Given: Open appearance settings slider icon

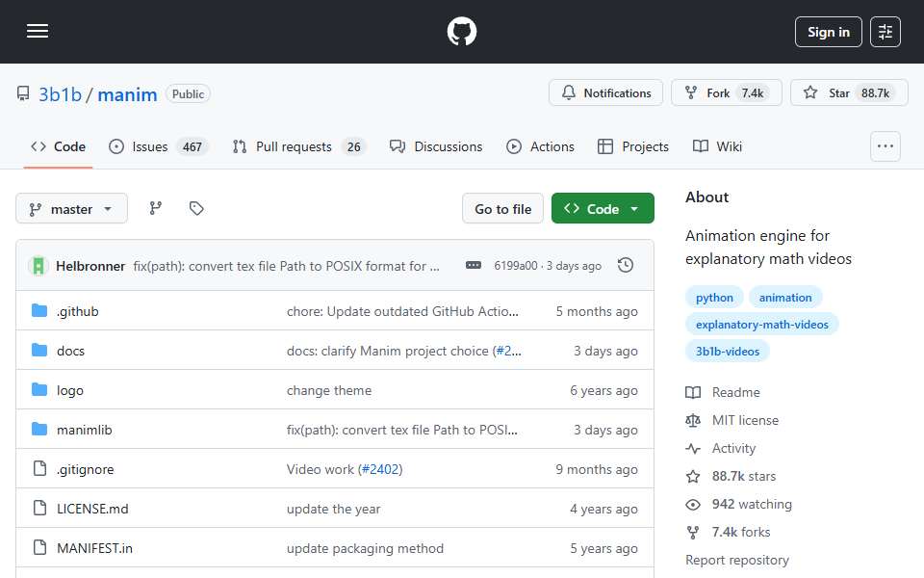Looking at the screenshot, I should [x=885, y=32].
